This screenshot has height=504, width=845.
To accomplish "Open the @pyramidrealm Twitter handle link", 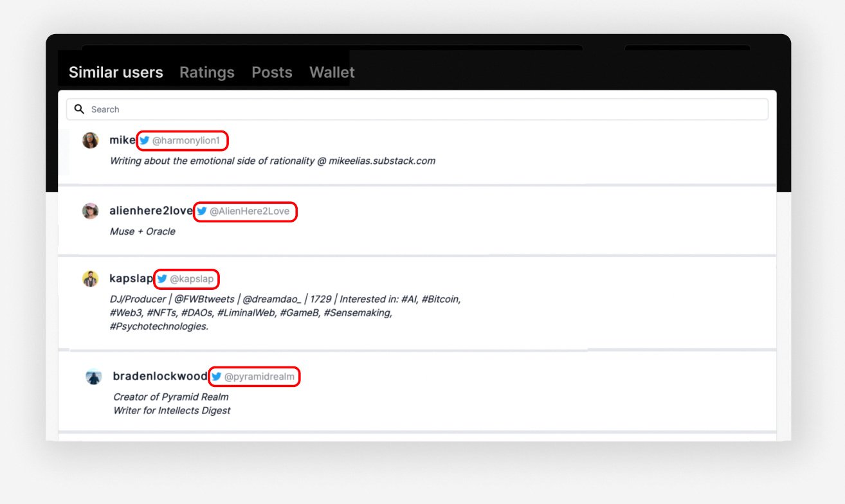I will tap(259, 377).
